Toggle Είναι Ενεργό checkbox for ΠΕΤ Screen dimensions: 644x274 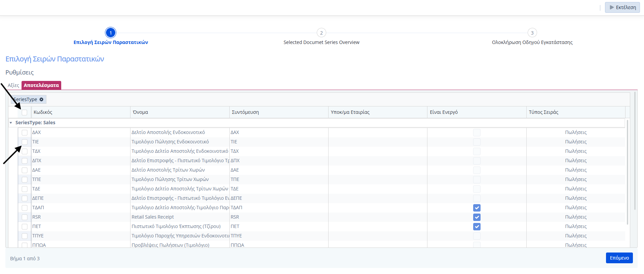coord(477,227)
